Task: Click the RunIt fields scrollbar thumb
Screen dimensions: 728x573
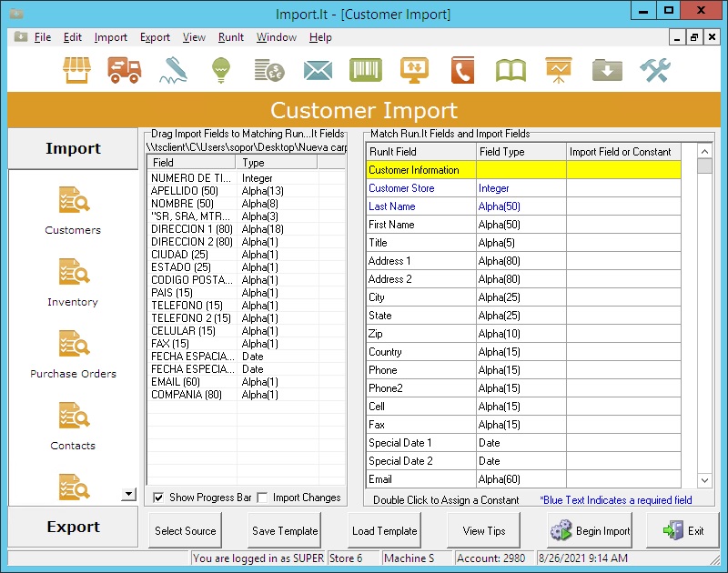Action: [x=704, y=166]
